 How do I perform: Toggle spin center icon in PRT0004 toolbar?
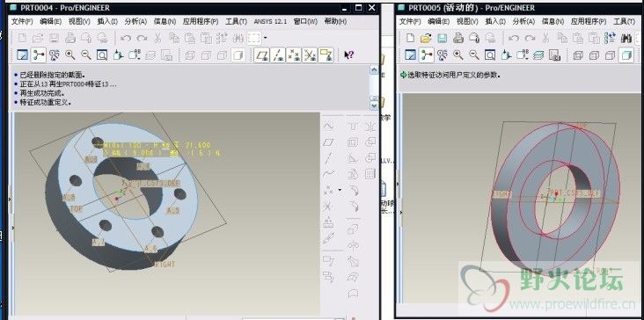[x=39, y=55]
